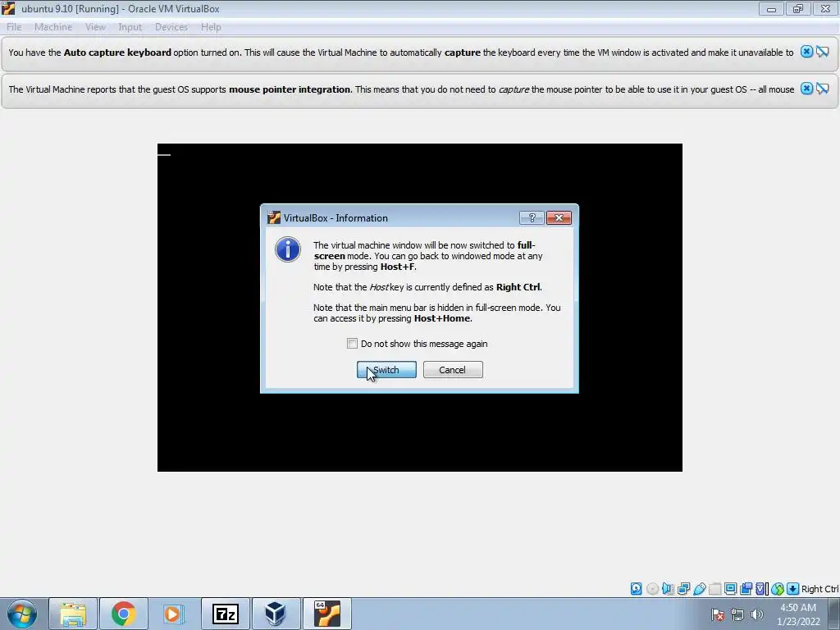Click the video recording status icon
The image size is (840, 630).
[x=746, y=589]
